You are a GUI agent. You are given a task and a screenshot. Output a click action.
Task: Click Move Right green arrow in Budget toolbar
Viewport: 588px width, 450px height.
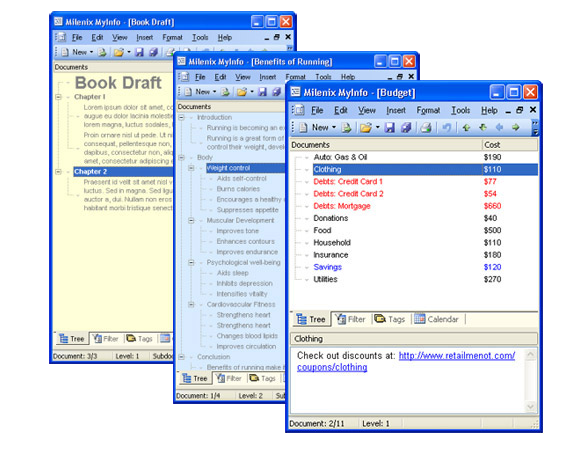coord(516,128)
